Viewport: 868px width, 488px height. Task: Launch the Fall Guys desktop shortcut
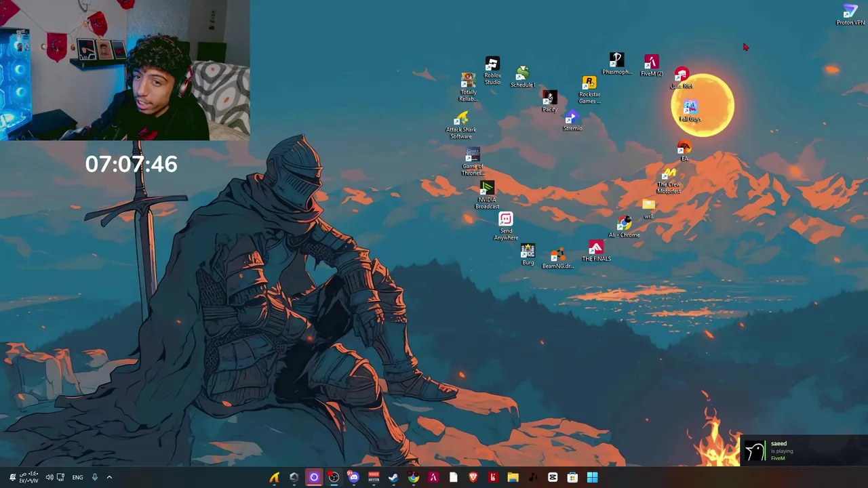click(690, 111)
